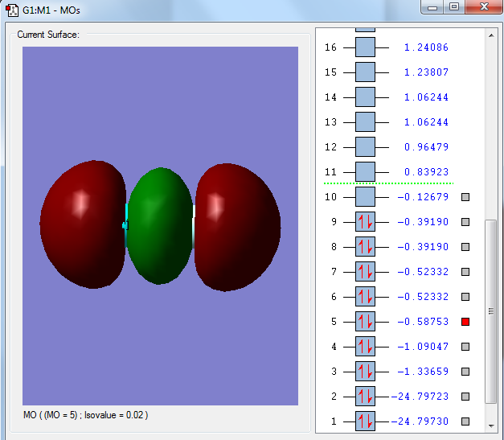The width and height of the screenshot is (504, 440).
Task: Click energy value 1.23807
Action: (426, 72)
